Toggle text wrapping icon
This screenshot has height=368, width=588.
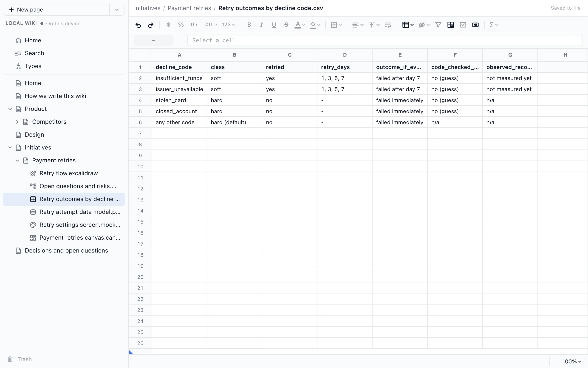[x=388, y=25]
